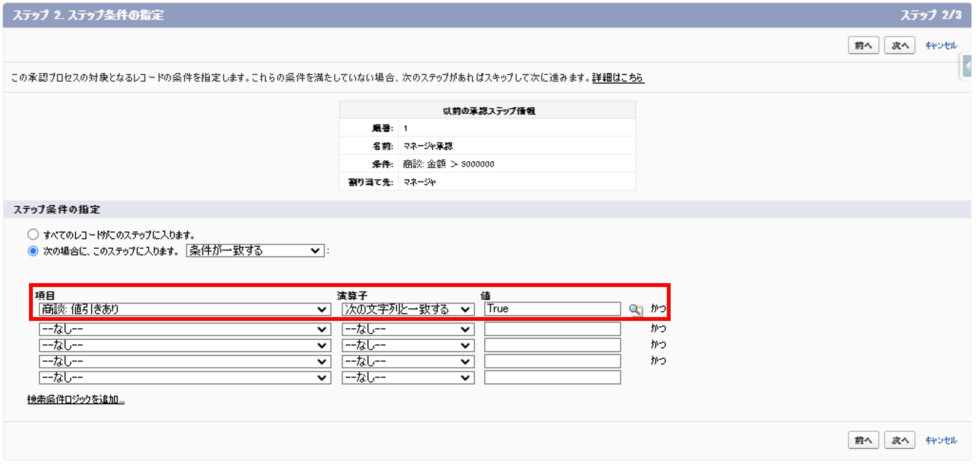Click top 'キャンセル' link
Viewport: 980px width, 466px height.
click(941, 46)
